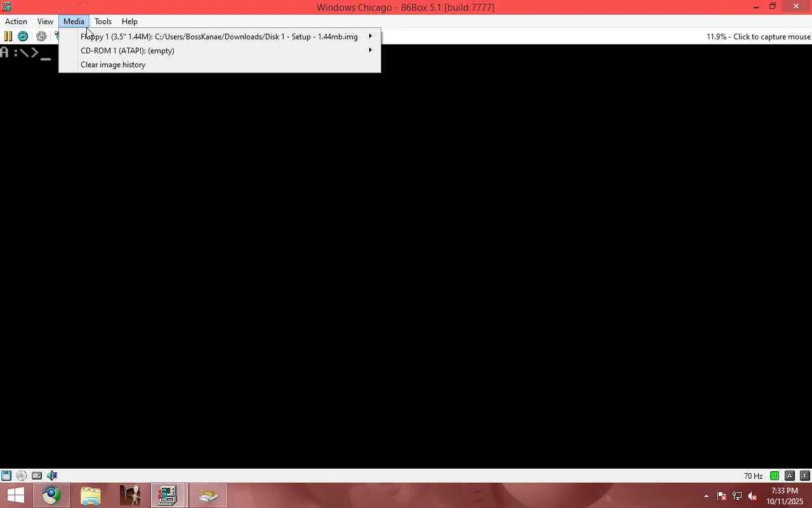812x508 pixels.
Task: Open the Help menu
Action: (x=129, y=22)
